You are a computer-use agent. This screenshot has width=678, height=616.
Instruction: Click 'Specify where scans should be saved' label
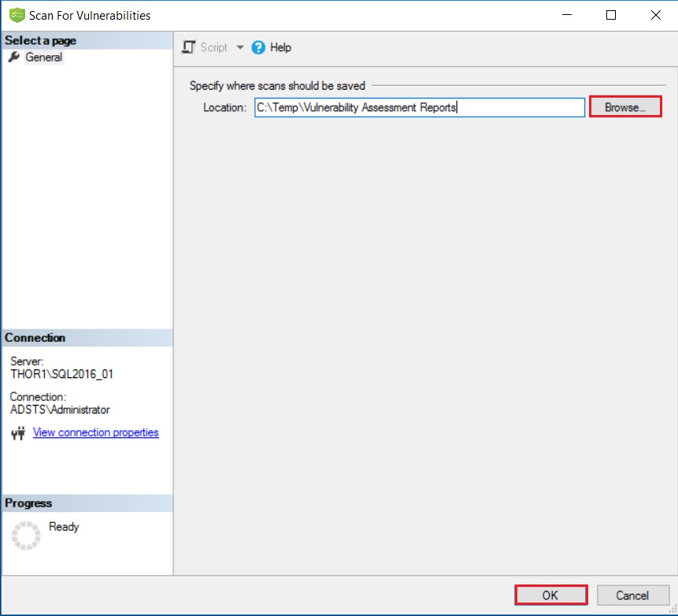pos(277,86)
